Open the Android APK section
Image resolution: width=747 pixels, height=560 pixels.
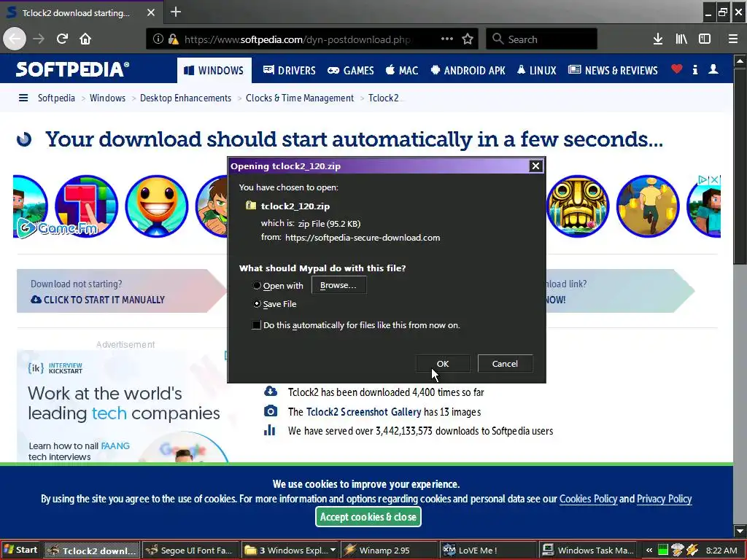[468, 71]
